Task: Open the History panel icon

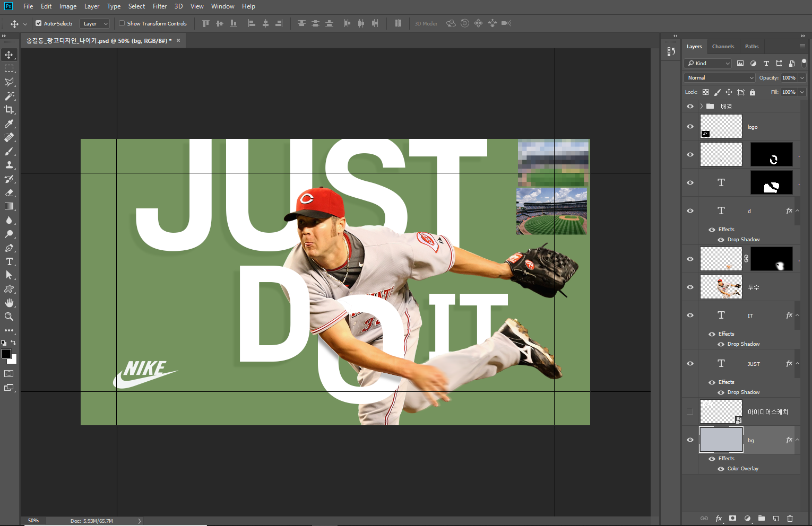Action: tap(671, 51)
